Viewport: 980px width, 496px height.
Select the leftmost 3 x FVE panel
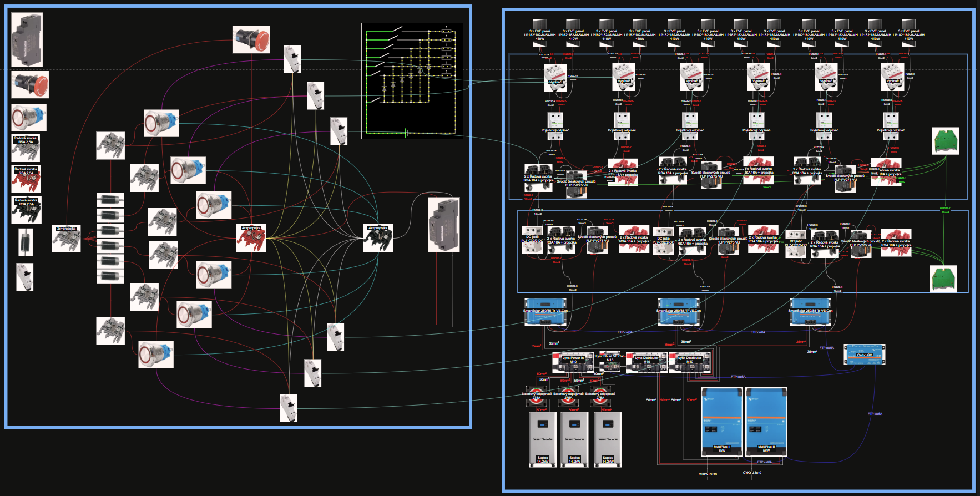[540, 33]
